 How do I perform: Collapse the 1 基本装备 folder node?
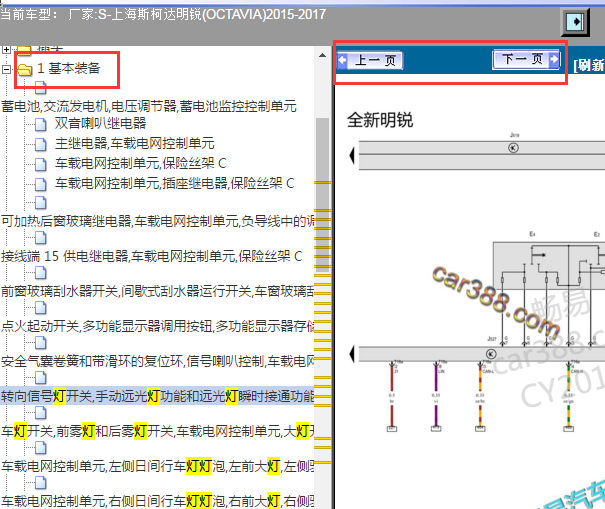[x=6, y=69]
